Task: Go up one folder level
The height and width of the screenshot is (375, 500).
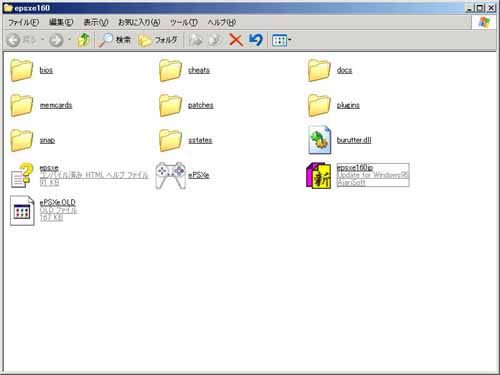Action: (83, 40)
